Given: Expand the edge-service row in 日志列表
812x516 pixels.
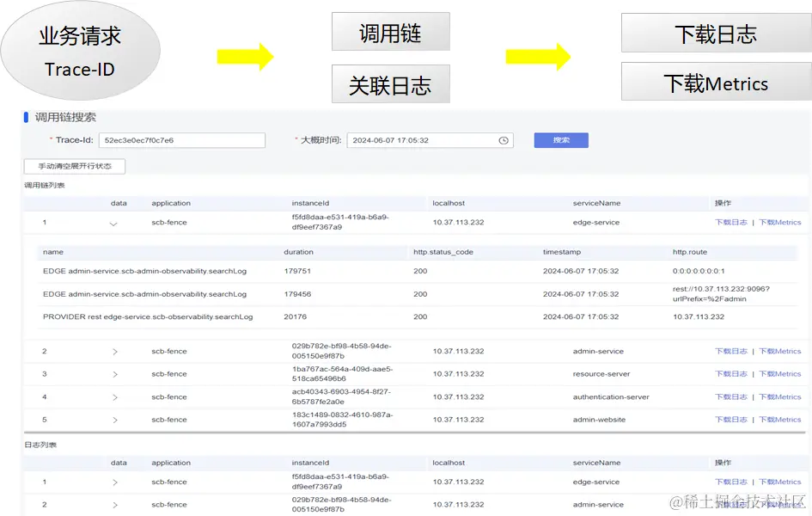Looking at the screenshot, I should 115,482.
